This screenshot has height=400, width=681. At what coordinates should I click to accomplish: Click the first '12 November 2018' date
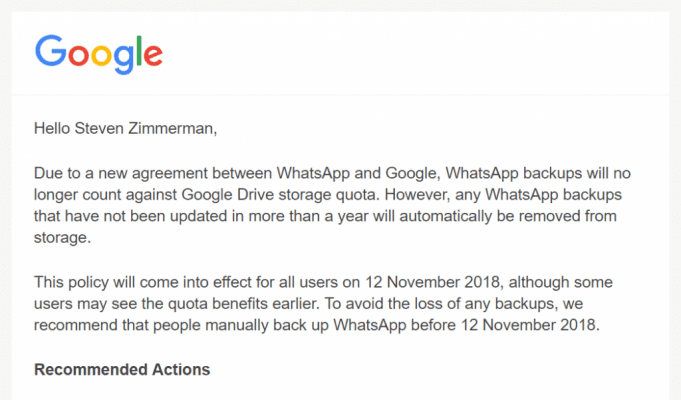pyautogui.click(x=432, y=282)
